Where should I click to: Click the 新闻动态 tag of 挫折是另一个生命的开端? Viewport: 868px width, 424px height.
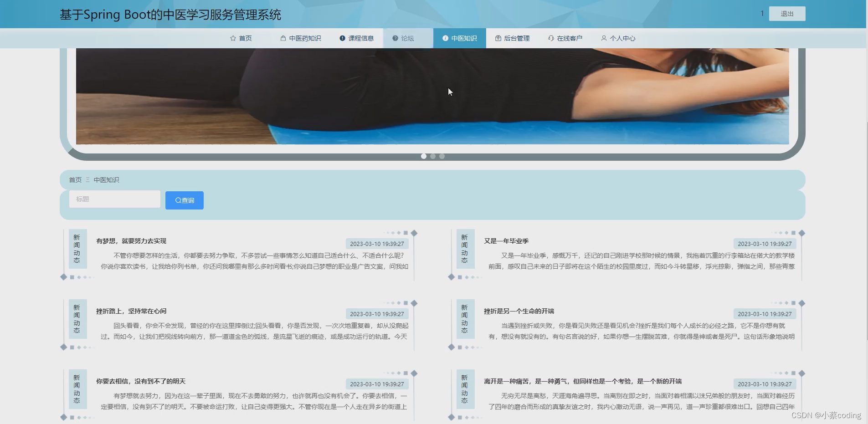465,319
